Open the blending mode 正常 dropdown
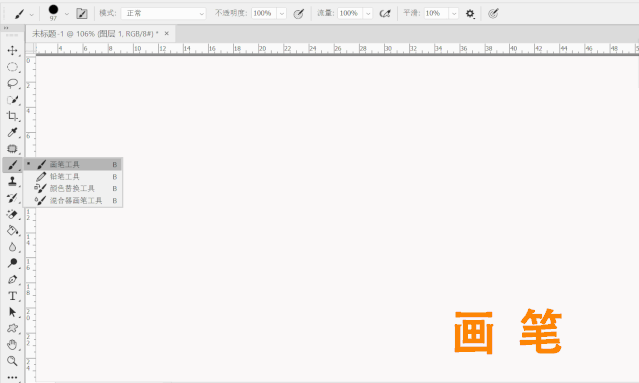Image resolution: width=639 pixels, height=383 pixels. pos(163,13)
